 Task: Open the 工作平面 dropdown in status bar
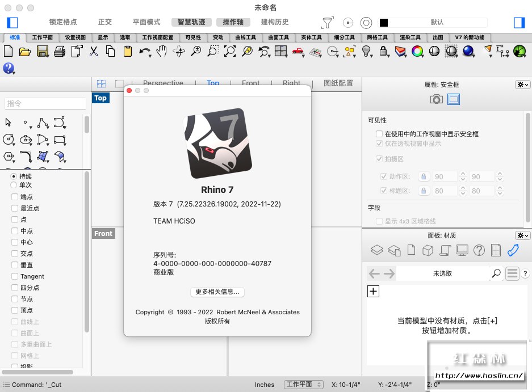pyautogui.click(x=303, y=384)
